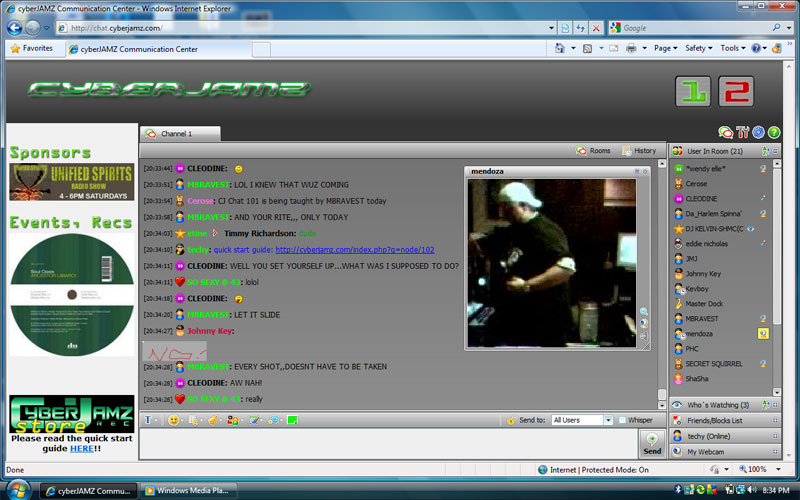The width and height of the screenshot is (800, 500).
Task: Click in the chat message input box
Action: point(388,444)
